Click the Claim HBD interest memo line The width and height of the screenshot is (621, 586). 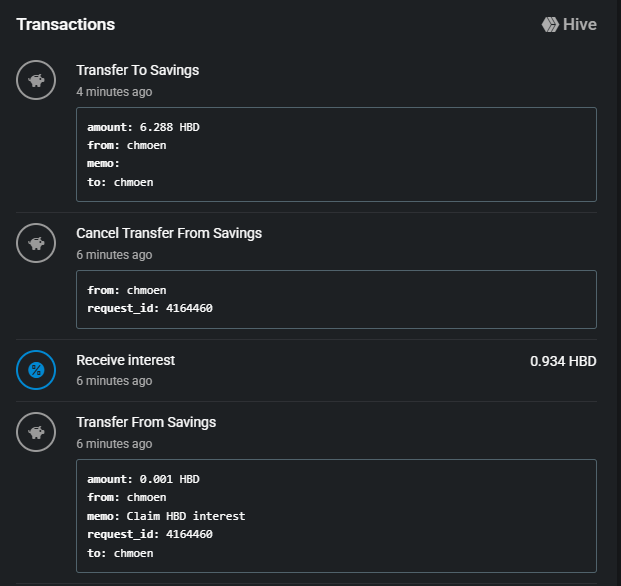pos(166,516)
